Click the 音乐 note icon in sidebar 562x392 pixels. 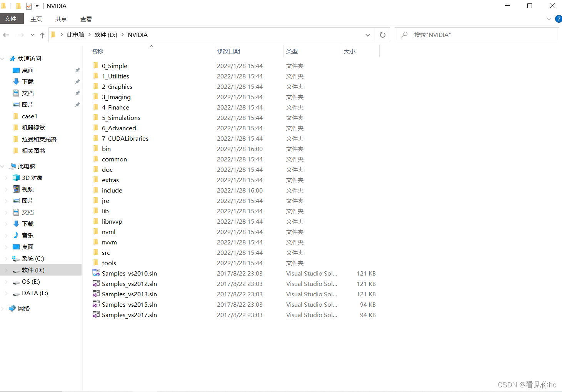point(16,235)
